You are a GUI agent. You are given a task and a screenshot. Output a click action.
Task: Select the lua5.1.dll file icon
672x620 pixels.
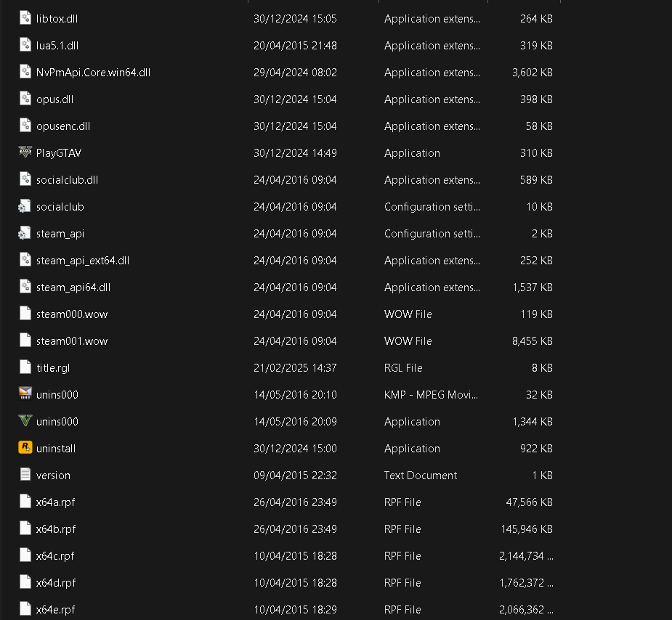(25, 45)
